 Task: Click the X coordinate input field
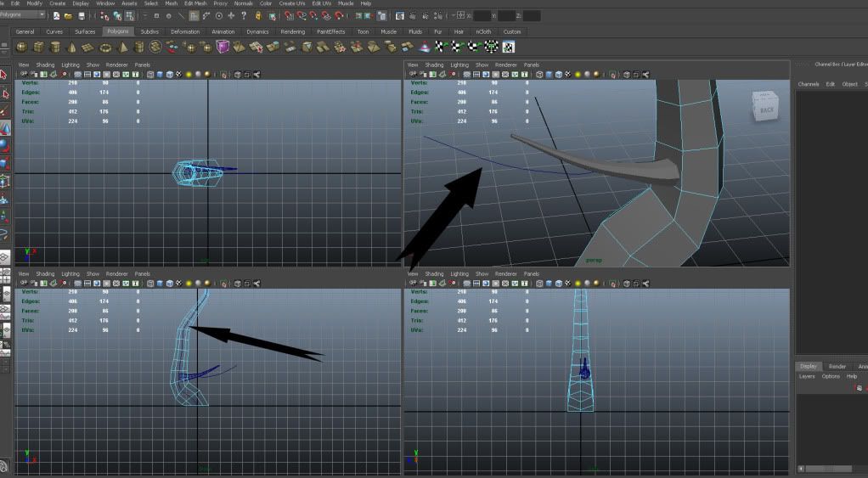pyautogui.click(x=482, y=15)
